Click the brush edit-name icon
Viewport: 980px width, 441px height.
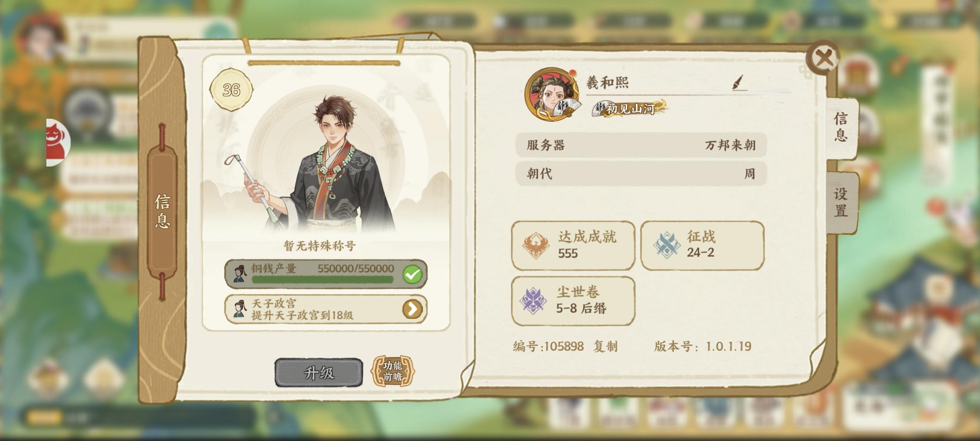(738, 82)
